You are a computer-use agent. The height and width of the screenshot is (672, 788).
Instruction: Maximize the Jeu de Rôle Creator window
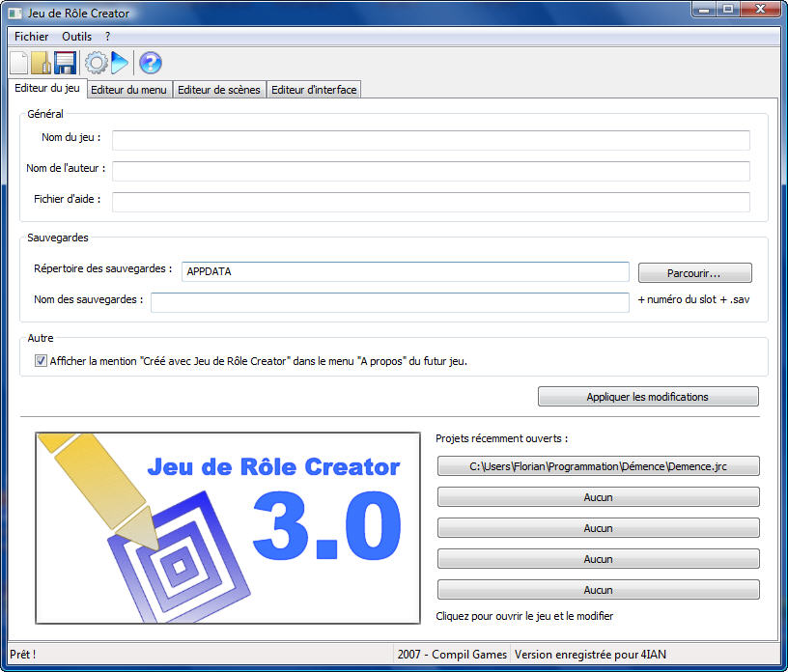pos(727,10)
